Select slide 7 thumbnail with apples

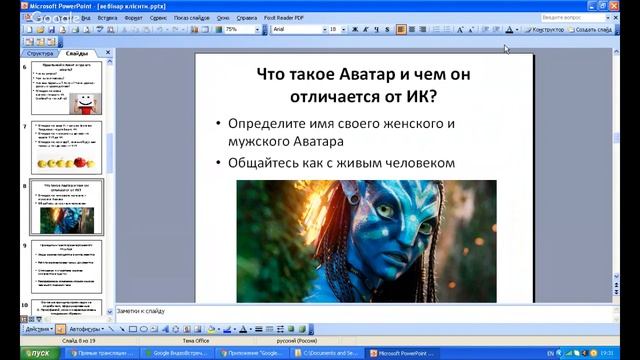(x=67, y=147)
